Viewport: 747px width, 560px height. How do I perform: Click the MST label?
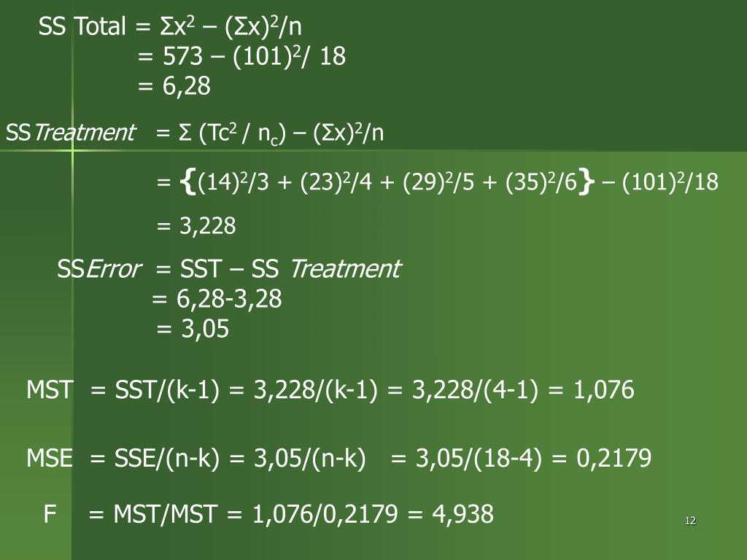(x=50, y=389)
